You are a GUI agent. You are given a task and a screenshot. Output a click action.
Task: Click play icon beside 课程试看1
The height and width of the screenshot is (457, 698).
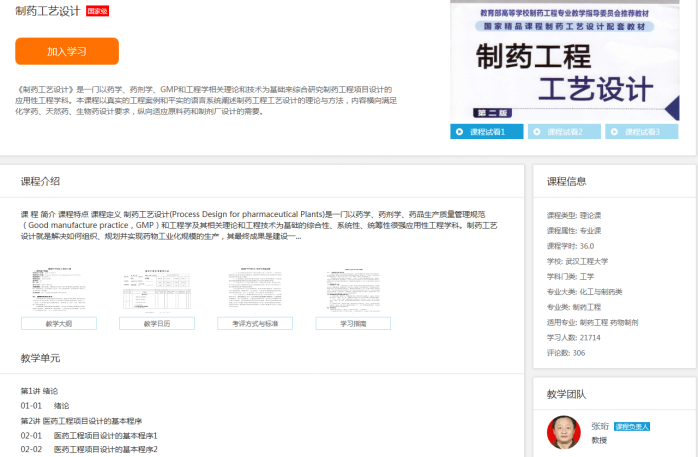(459, 131)
